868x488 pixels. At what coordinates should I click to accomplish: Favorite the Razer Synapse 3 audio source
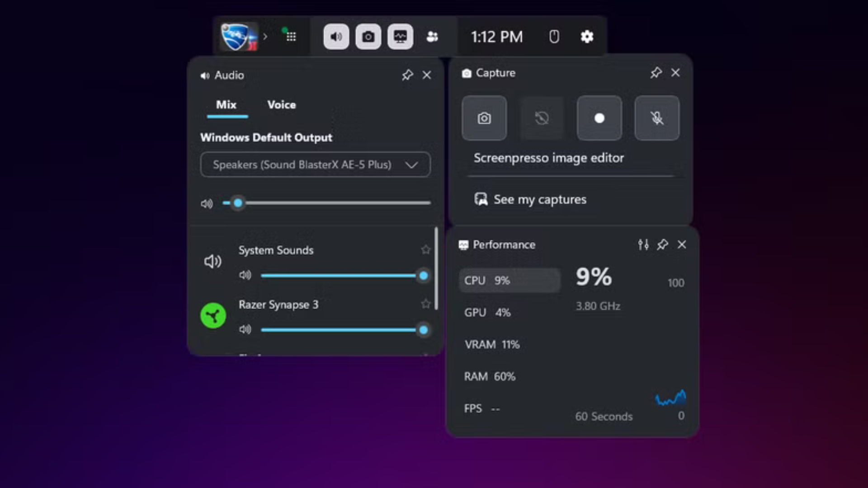click(425, 304)
